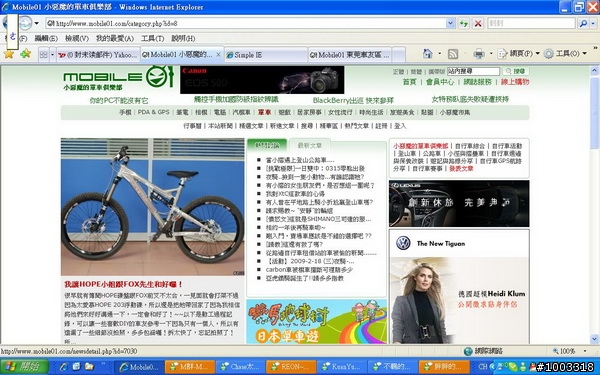Viewport: 600px width, 375px height.
Task: Open the recent pages history dropdown arrow
Action: (36, 23)
